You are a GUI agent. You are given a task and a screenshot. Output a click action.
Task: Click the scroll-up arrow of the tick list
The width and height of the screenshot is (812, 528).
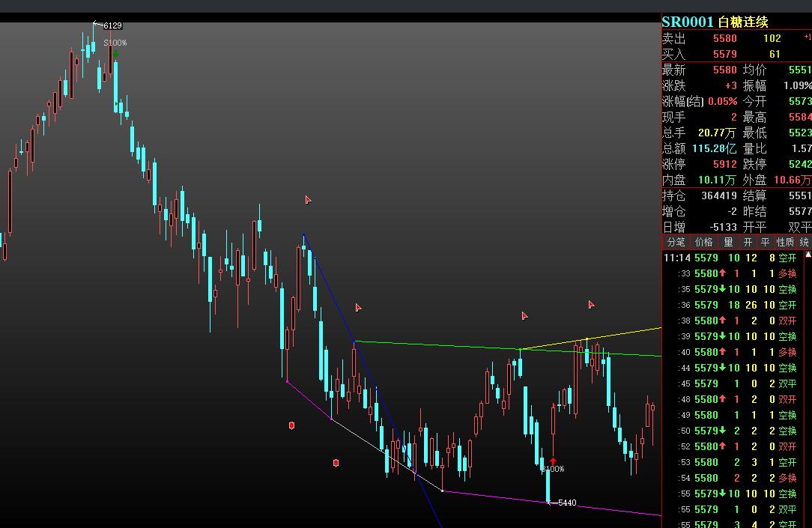pos(808,255)
